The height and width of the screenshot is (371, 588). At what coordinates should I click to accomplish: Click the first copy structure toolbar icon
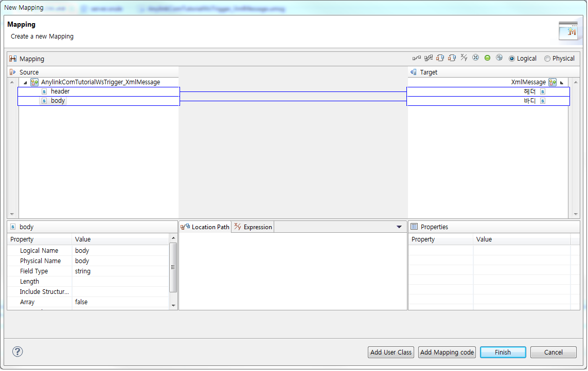[x=441, y=58]
